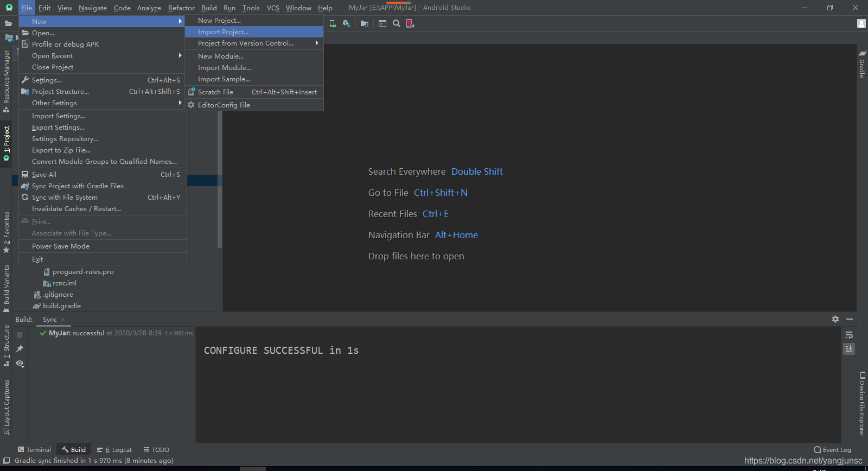868x471 pixels.
Task: Open Project Structure toolbar icon
Action: click(365, 23)
